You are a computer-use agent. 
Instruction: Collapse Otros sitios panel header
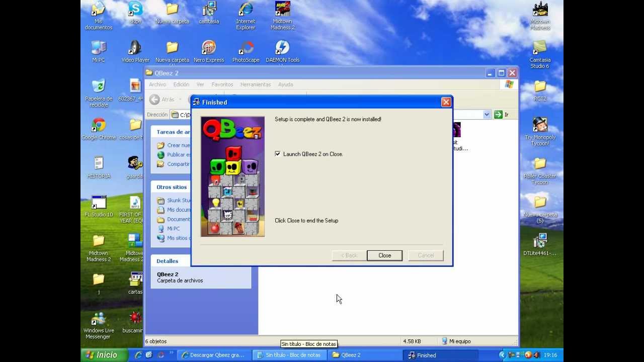click(x=171, y=187)
